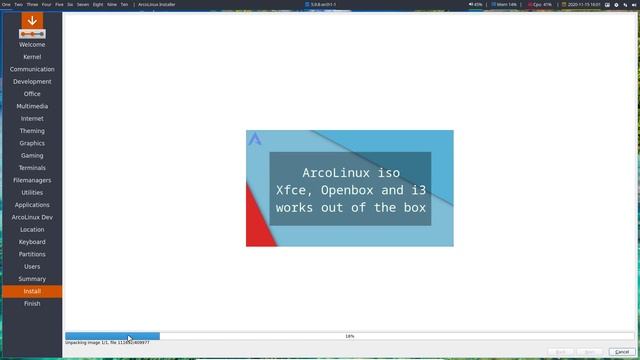Select the Office step in sidebar
640x360 pixels.
[x=32, y=94]
